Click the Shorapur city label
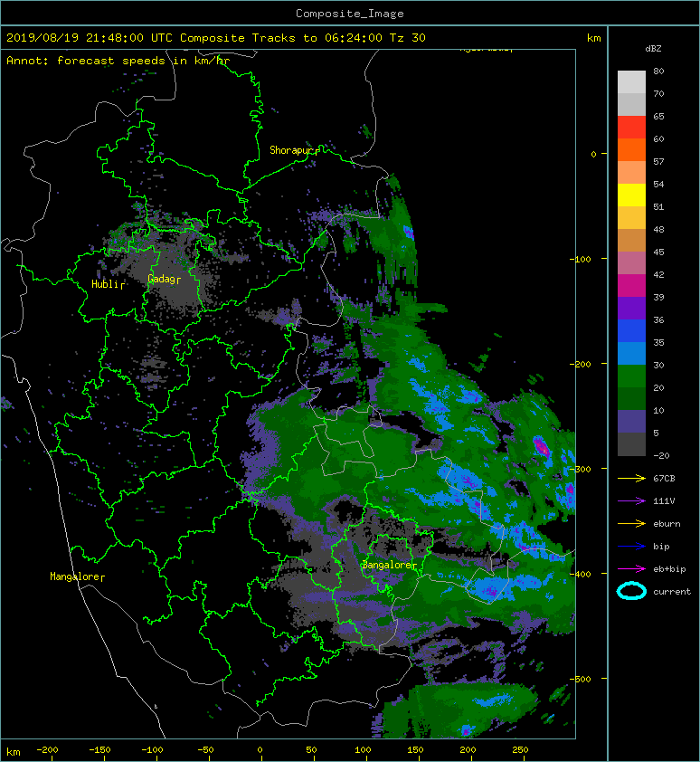The width and height of the screenshot is (700, 762). (x=293, y=150)
